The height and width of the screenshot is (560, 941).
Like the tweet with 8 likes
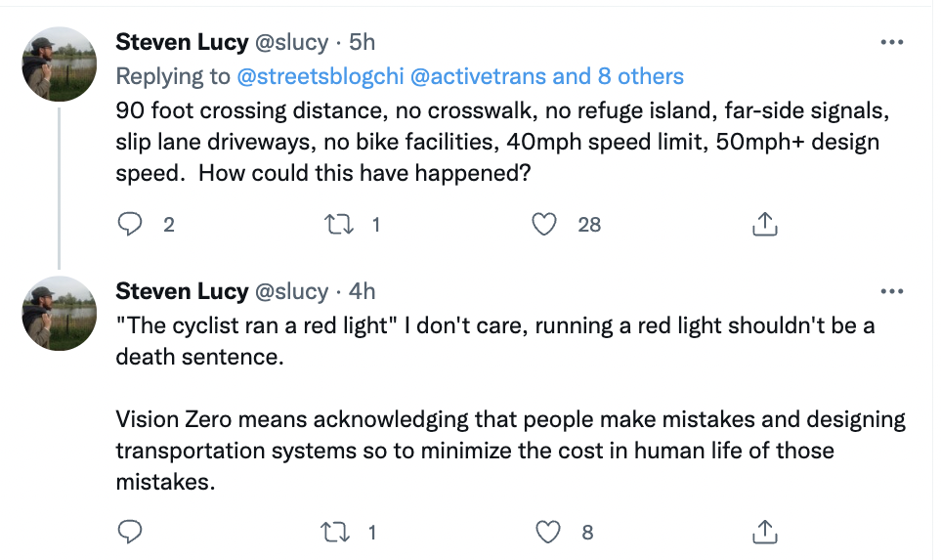point(549,532)
